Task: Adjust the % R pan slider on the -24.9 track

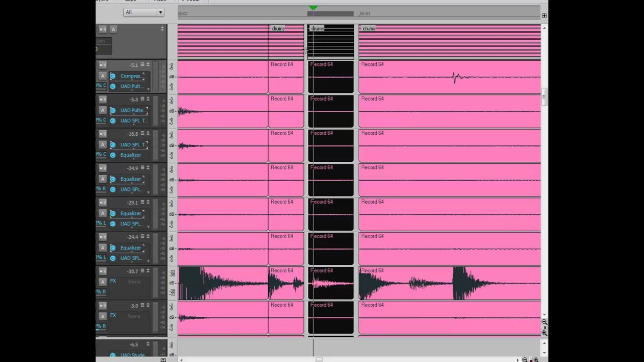Action: tap(101, 189)
